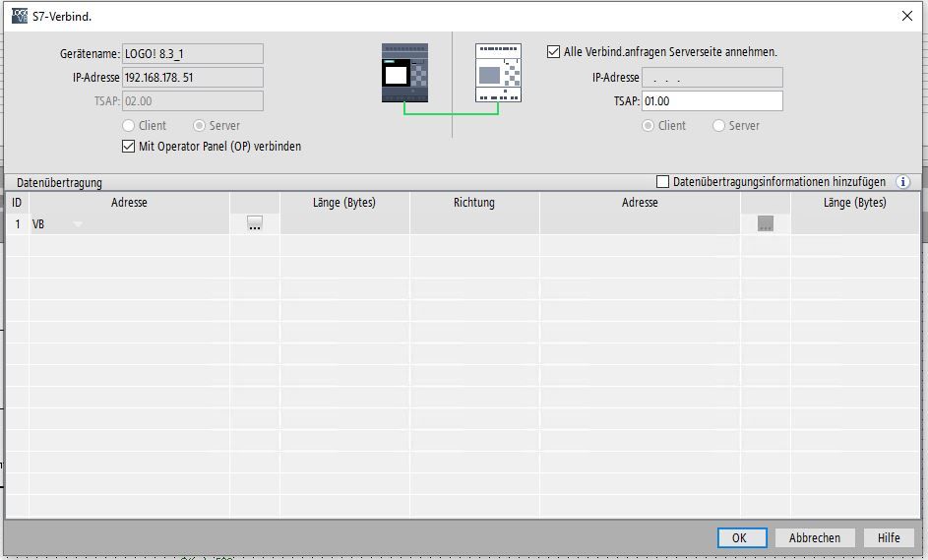This screenshot has width=928, height=560.
Task: Open the VB address type dropdown arrow
Action: tap(78, 224)
